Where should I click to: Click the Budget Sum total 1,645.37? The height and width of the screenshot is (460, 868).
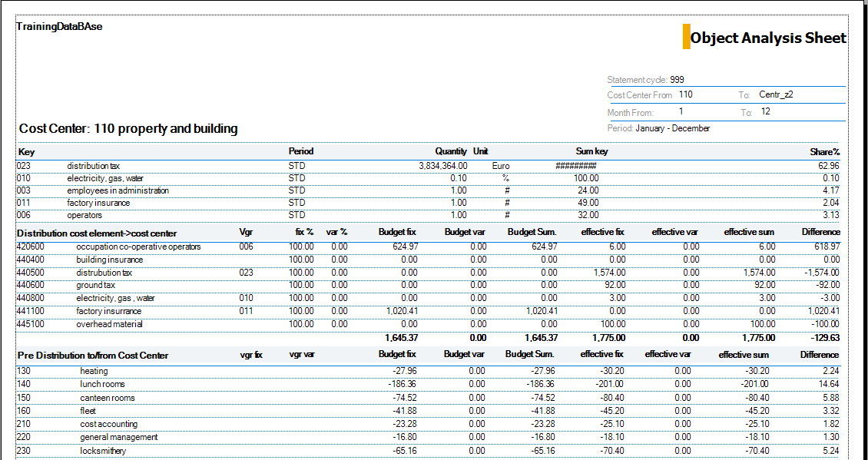[x=542, y=337]
